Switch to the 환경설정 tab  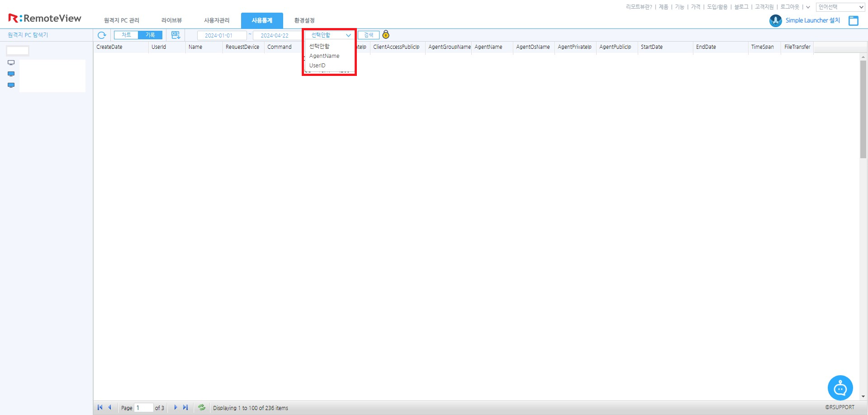304,20
